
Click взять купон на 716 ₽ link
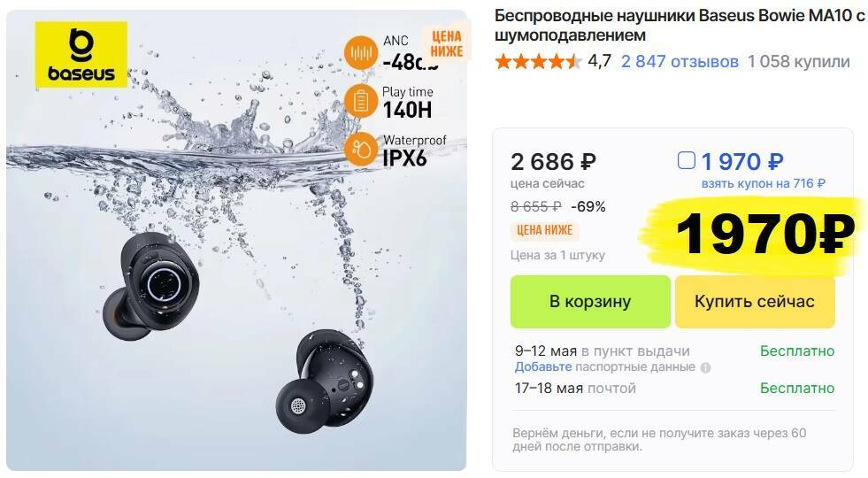(764, 183)
